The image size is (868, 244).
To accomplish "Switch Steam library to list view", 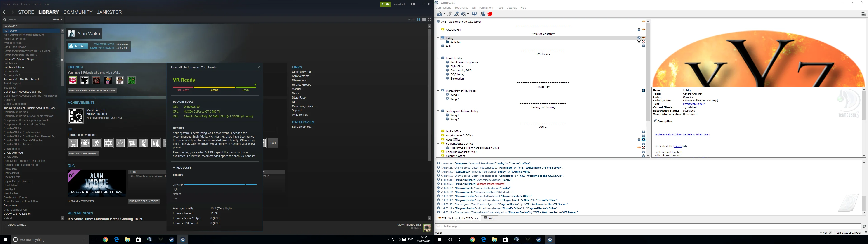I will (x=424, y=20).
